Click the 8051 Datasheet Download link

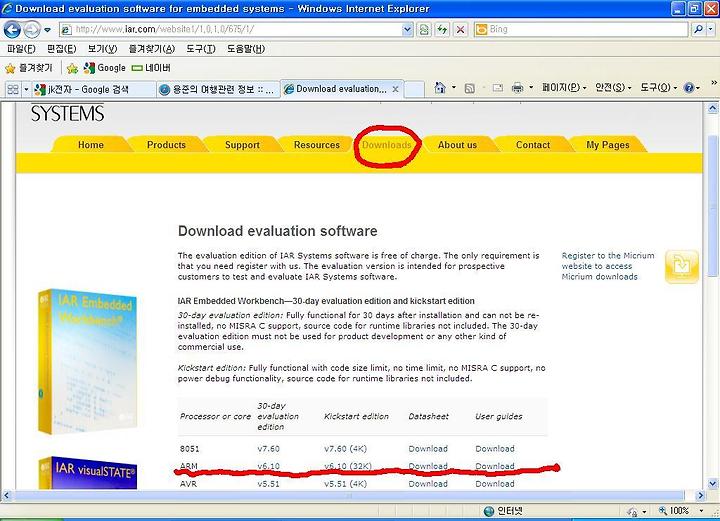click(428, 448)
